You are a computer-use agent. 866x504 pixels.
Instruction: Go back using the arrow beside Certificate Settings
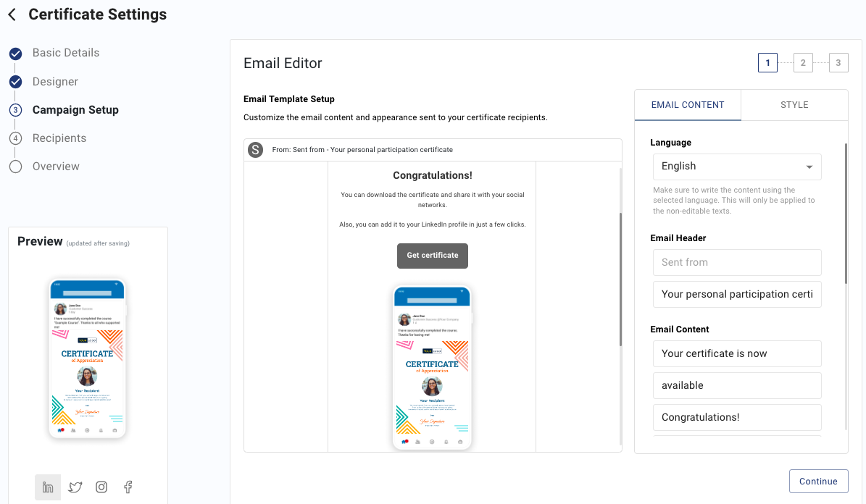click(x=12, y=15)
